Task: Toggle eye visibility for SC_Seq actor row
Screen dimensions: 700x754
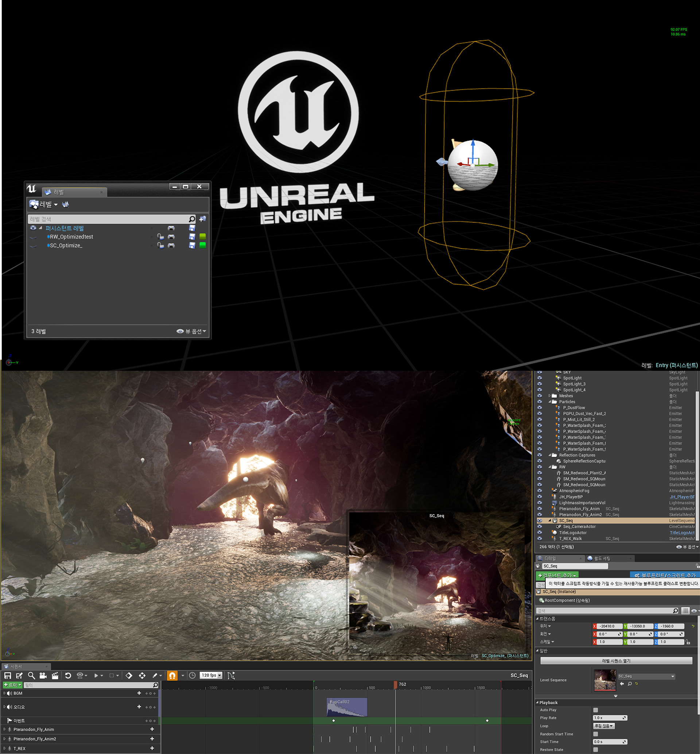Action: (539, 521)
